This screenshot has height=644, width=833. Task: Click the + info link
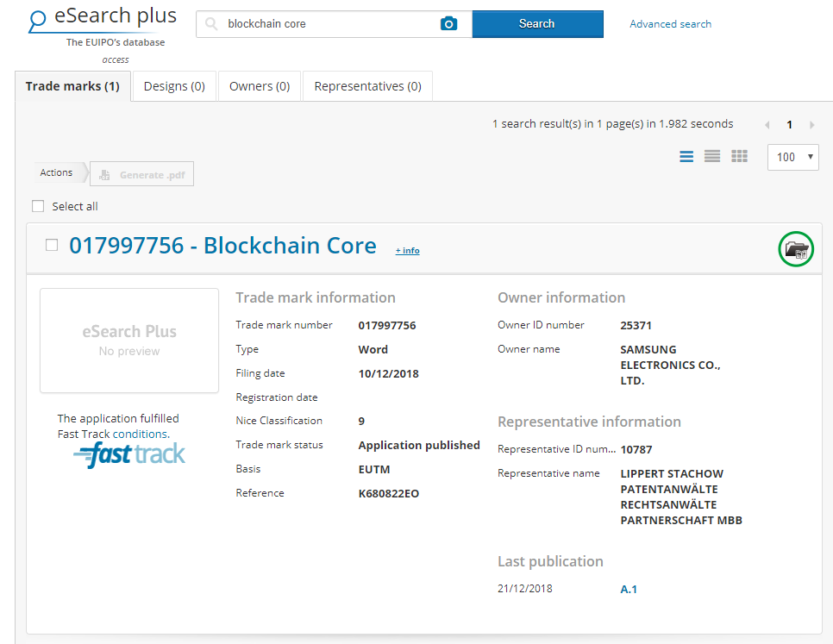(x=408, y=251)
